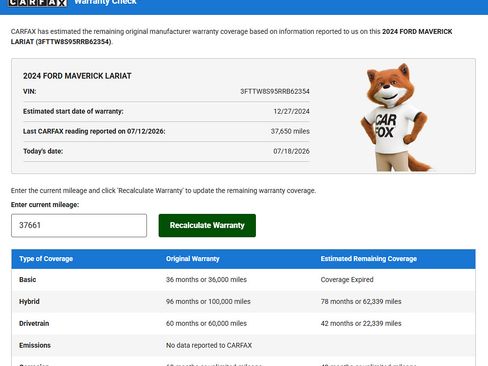Screen dimensions: 488x366
Task: Click the CARFAX logo in the header
Action: click(37, 3)
